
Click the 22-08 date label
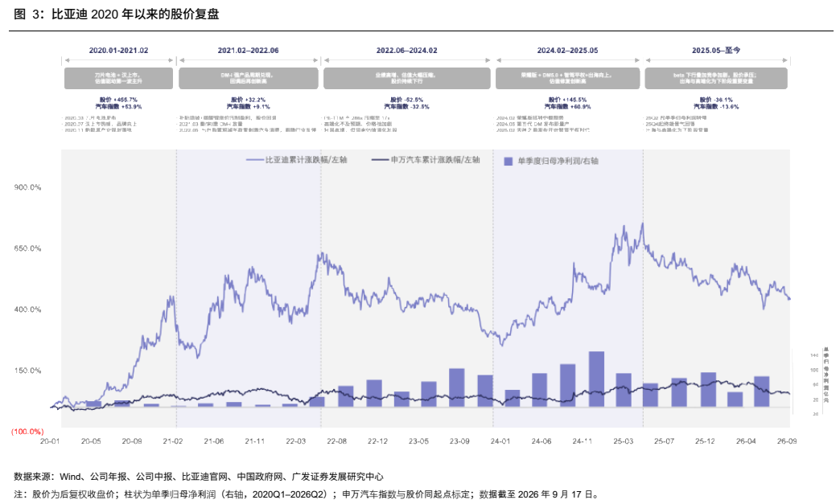(x=336, y=440)
